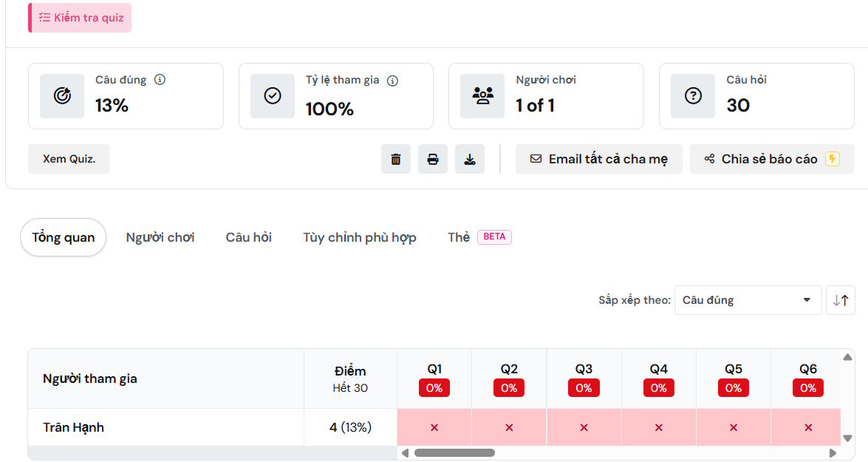This screenshot has width=868, height=462.
Task: Toggle the sort direction arrows icon
Action: coord(841,300)
